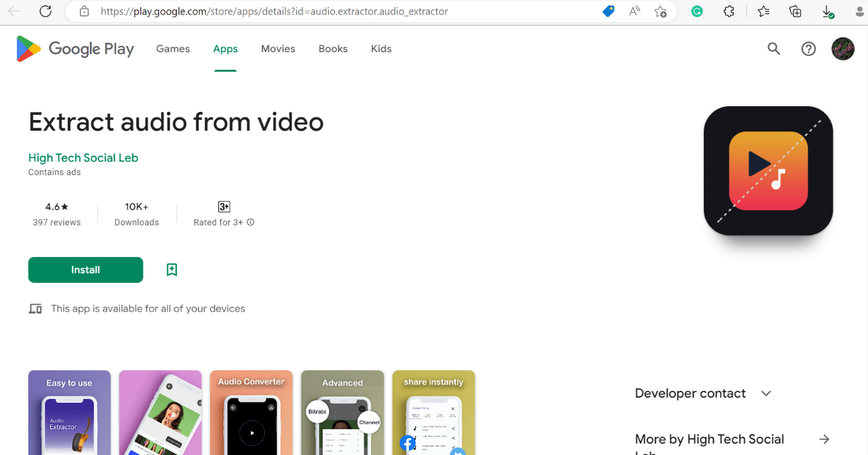Click the browser back arrow

click(x=14, y=11)
